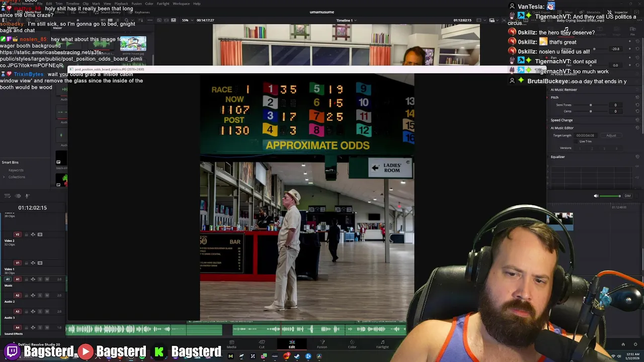This screenshot has height=362, width=644.
Task: Click the home icon in bottom bar
Action: 623,344
